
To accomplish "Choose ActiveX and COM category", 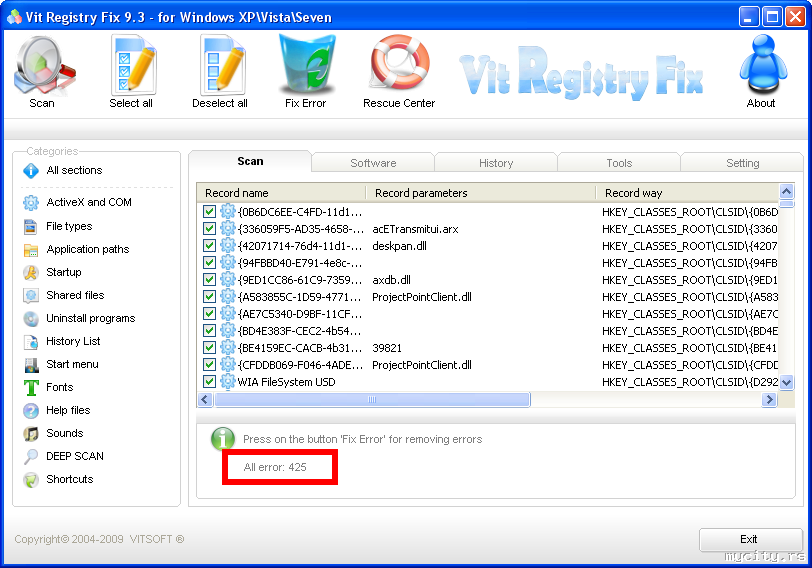I will tap(77, 202).
